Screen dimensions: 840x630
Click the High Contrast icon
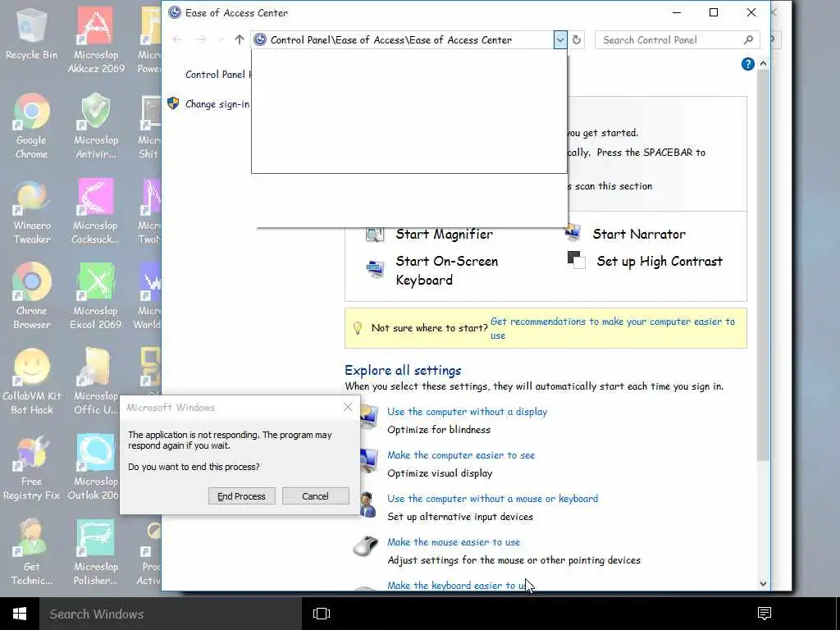pos(576,260)
